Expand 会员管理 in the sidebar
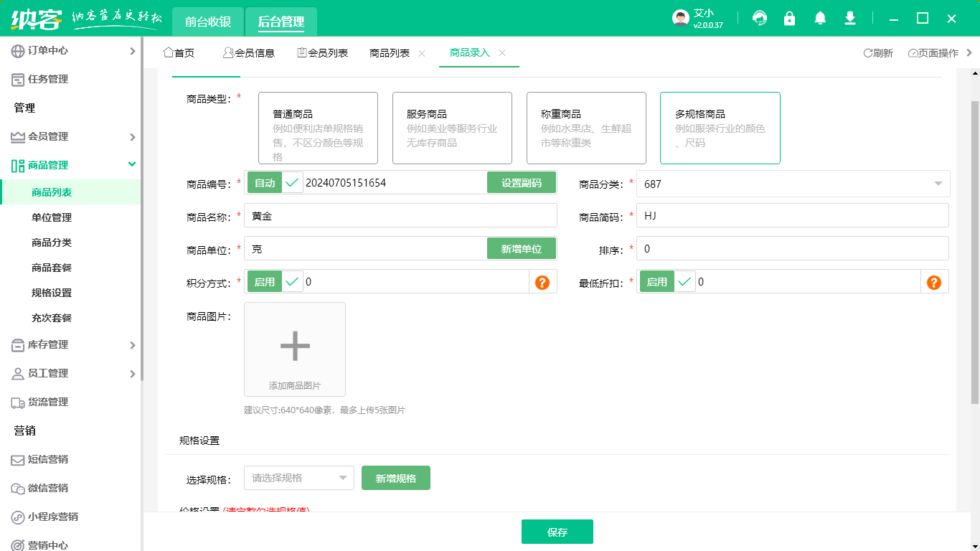The image size is (980, 551). [x=72, y=136]
